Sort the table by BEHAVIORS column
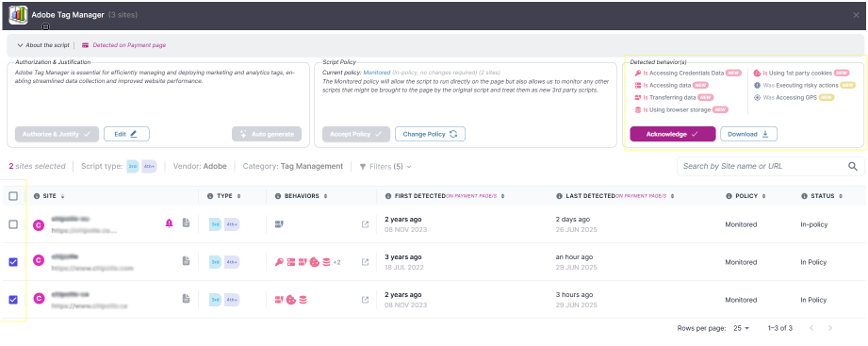The image size is (868, 346). pos(325,196)
